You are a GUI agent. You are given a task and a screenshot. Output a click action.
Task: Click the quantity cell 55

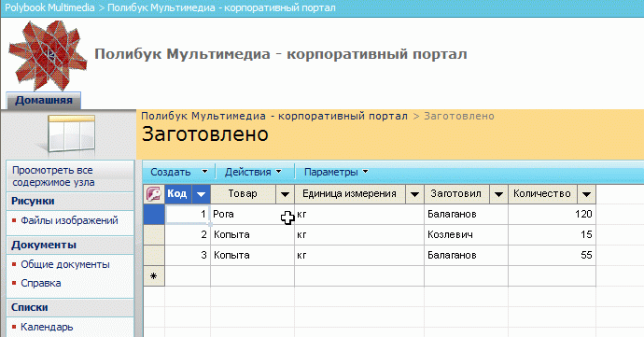(x=552, y=255)
